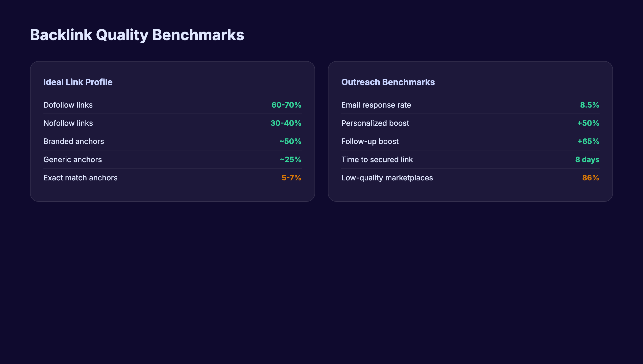Select the Time to secured link row
The width and height of the screenshot is (643, 364).
[x=377, y=160]
